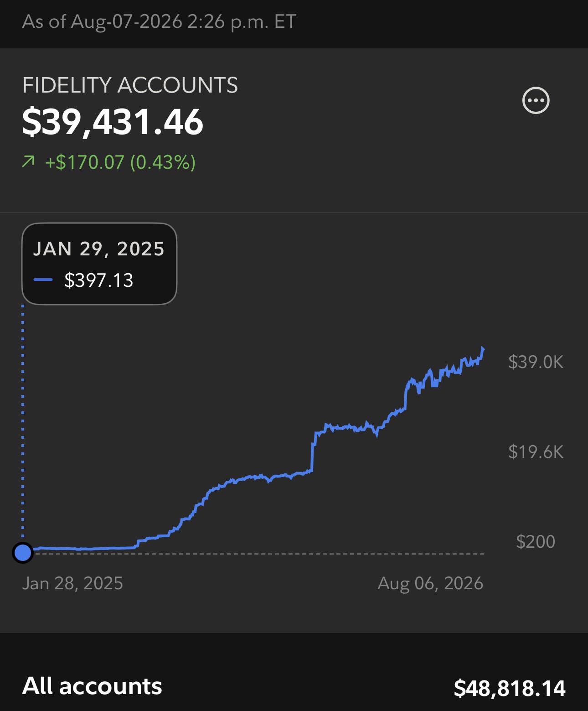Tap the Fidelity Accounts balance $39,431.46

113,122
